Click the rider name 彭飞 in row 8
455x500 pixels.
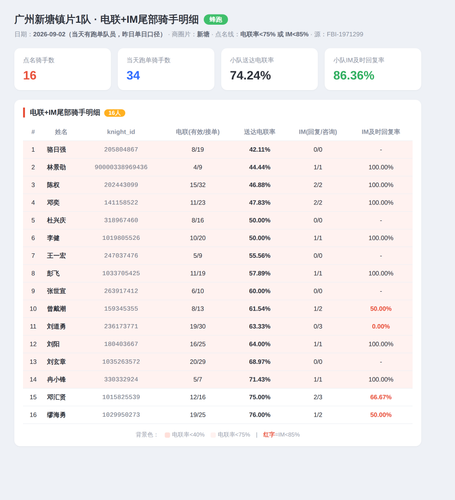pyautogui.click(x=53, y=273)
